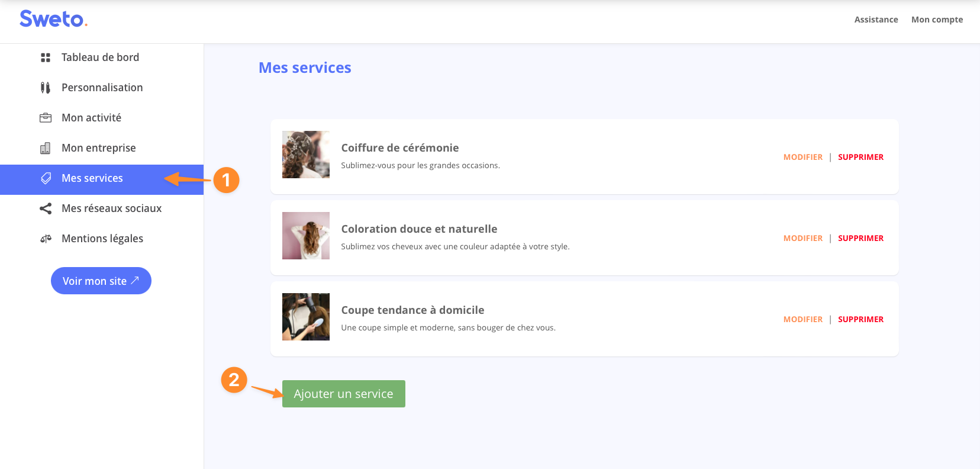980x469 pixels.
Task: Edit the Coloration douce et naturelle service
Action: click(x=802, y=238)
